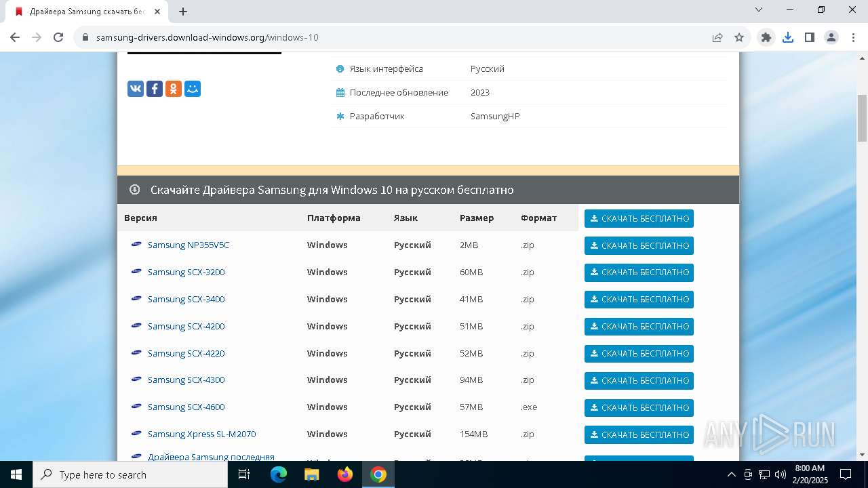
Task: Click taskbar search box
Action: tap(130, 474)
